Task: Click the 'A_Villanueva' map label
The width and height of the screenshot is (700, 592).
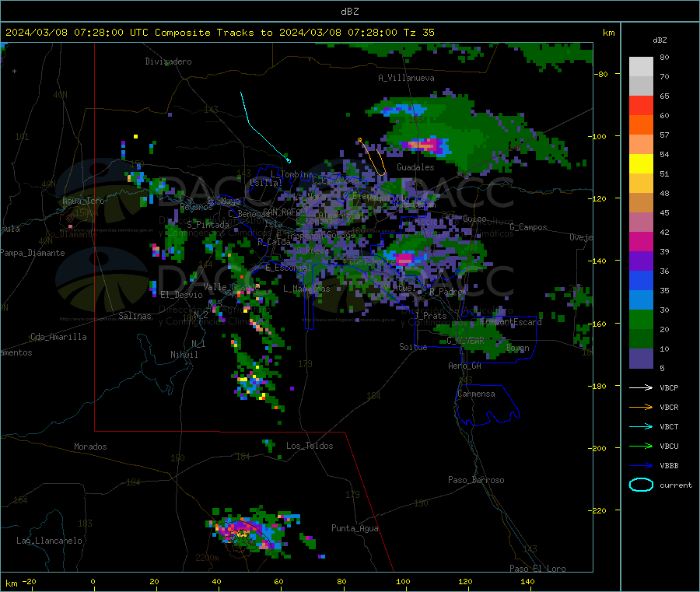Action: click(406, 78)
